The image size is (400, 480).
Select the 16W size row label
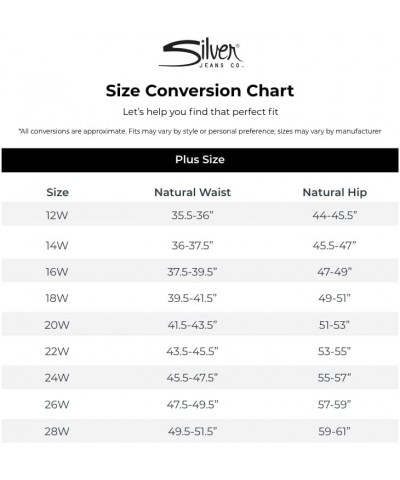(57, 272)
